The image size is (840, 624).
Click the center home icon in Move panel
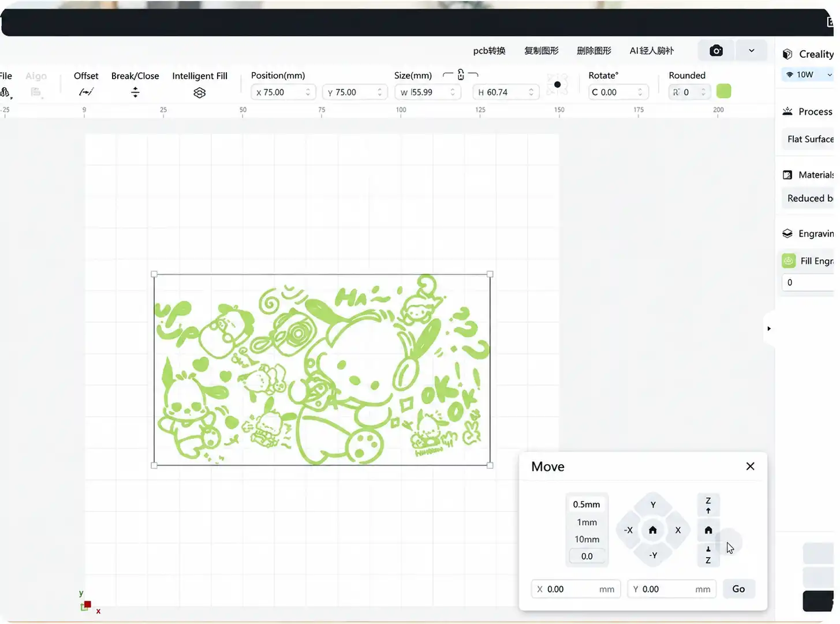(653, 530)
